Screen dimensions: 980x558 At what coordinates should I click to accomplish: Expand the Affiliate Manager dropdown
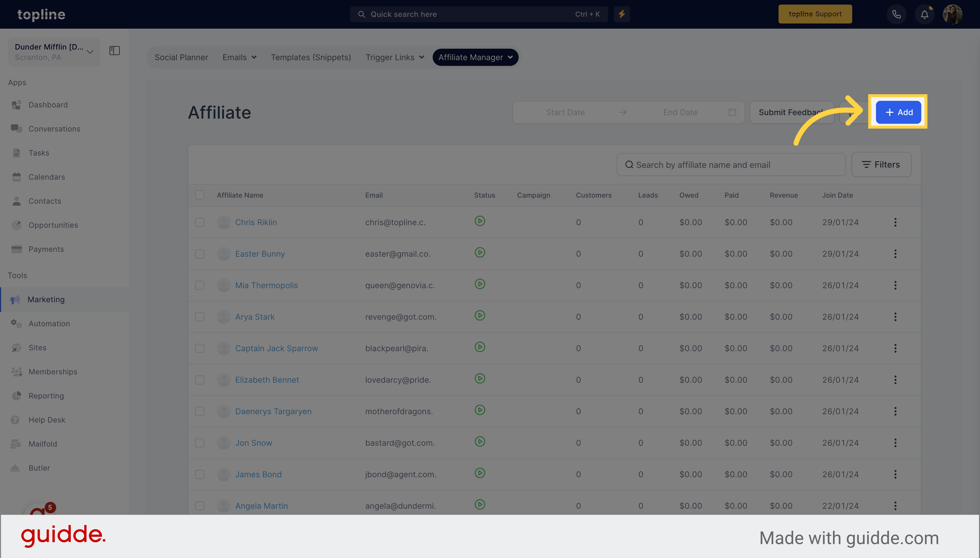475,58
